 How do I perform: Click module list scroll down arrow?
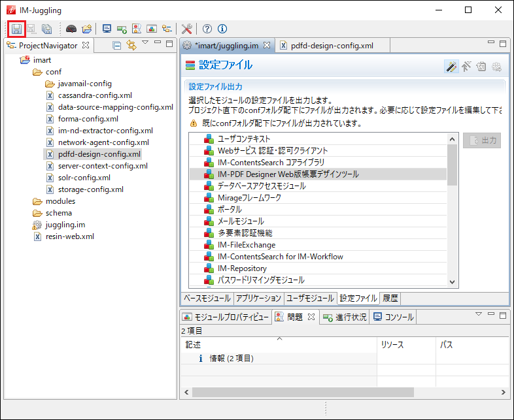pyautogui.click(x=453, y=282)
